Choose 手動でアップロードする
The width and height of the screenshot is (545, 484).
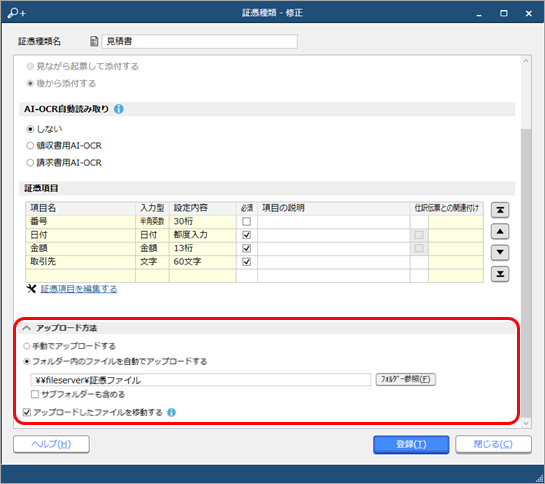point(27,346)
